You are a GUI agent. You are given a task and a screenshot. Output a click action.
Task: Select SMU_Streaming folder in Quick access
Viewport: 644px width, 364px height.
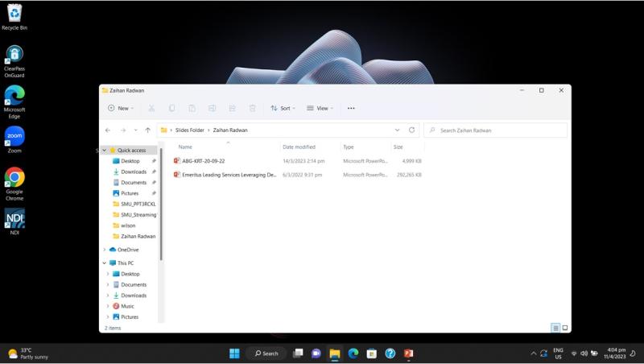click(x=138, y=215)
